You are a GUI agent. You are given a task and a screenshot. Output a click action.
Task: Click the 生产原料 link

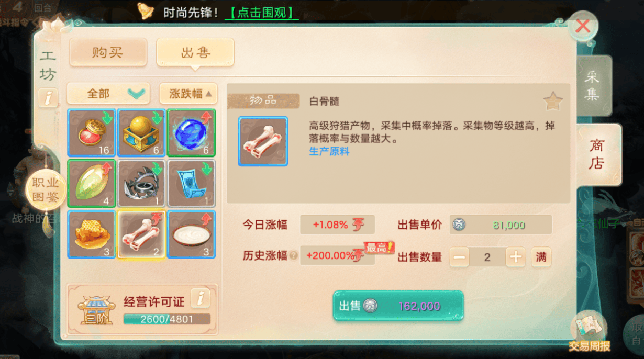[329, 152]
